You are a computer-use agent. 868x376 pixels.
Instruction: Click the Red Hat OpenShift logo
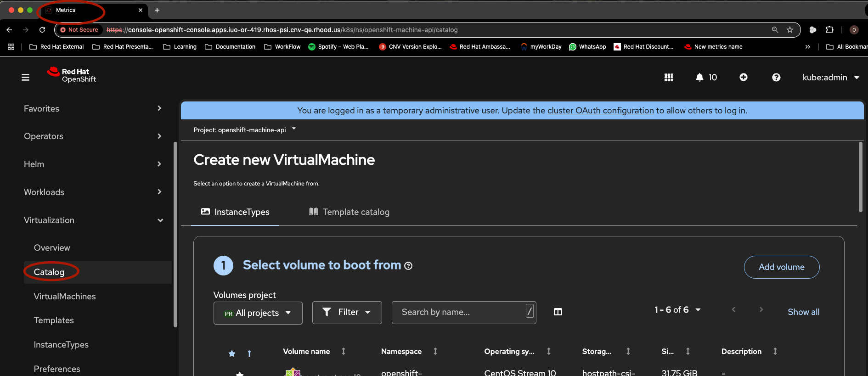pyautogui.click(x=72, y=75)
